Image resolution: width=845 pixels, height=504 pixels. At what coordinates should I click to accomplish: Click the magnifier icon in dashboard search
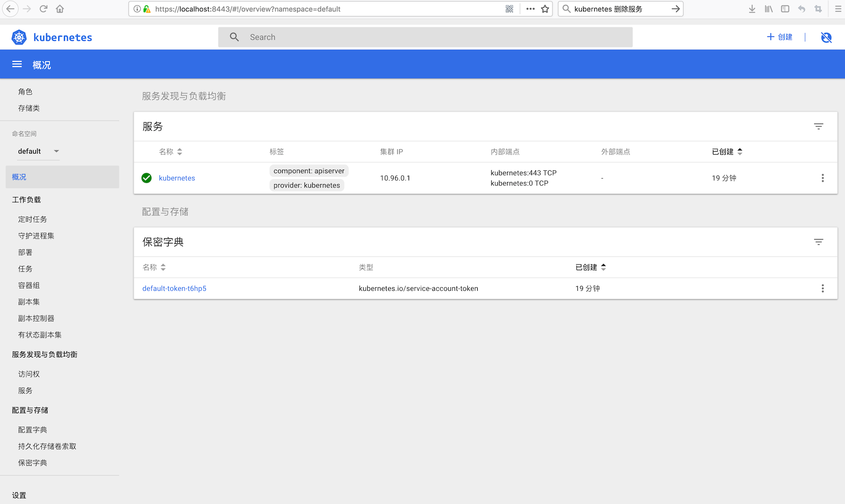[x=234, y=37]
